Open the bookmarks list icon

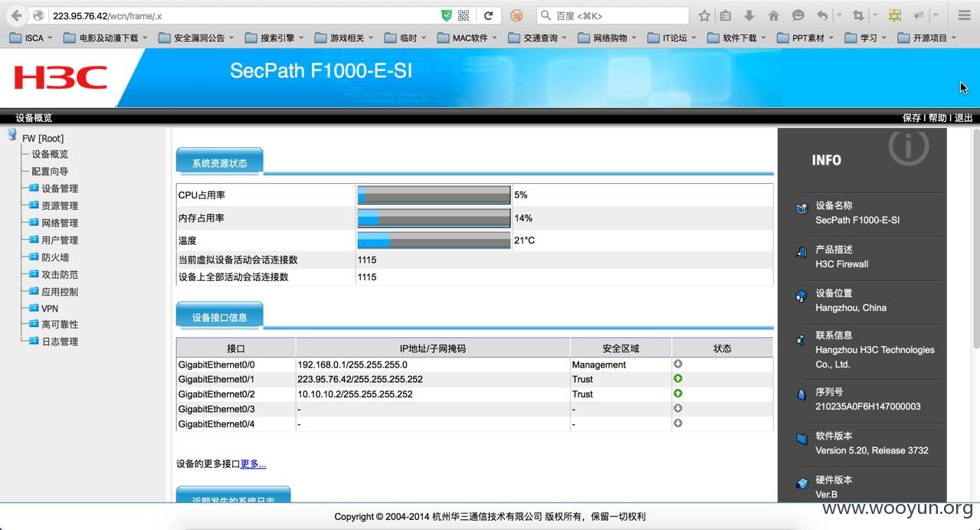pos(726,15)
